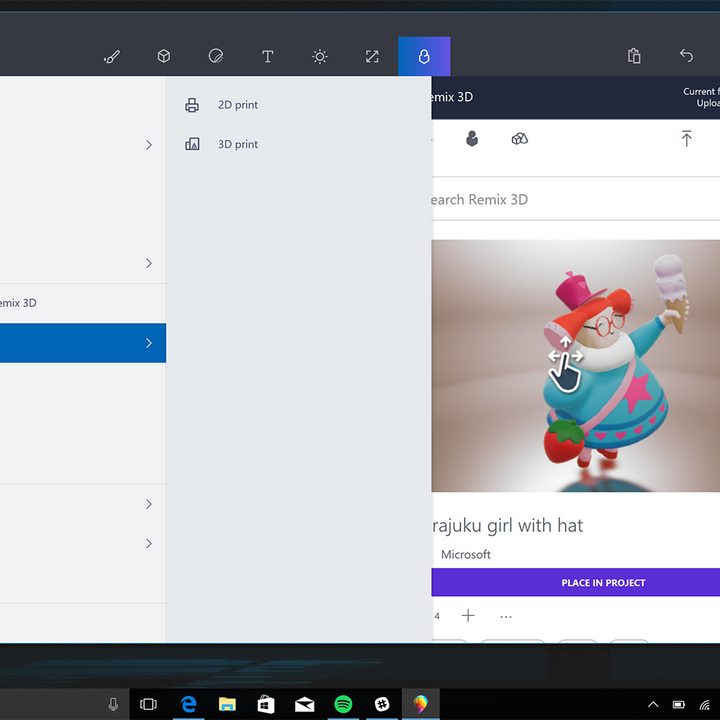Screen dimensions: 720x720
Task: Click the Cortana microphone icon in taskbar
Action: (113, 704)
